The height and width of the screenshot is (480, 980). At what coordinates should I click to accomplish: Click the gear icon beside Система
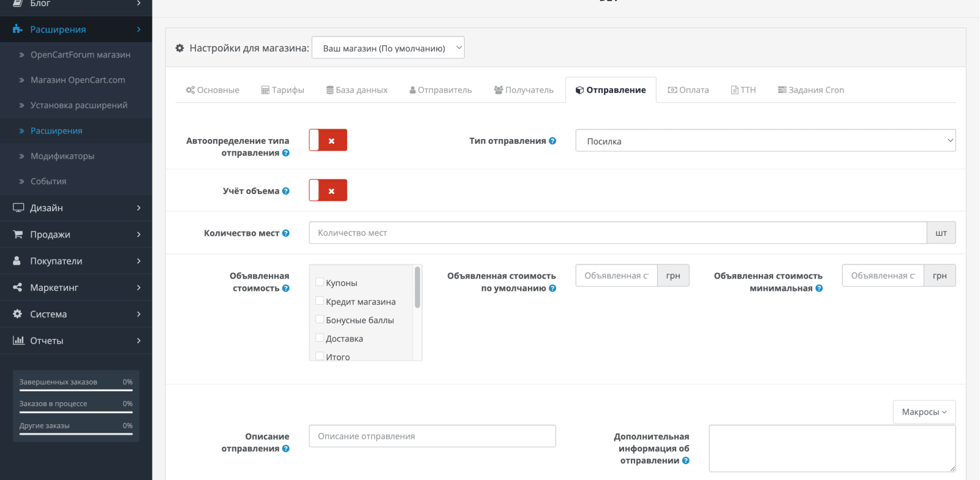tap(18, 314)
